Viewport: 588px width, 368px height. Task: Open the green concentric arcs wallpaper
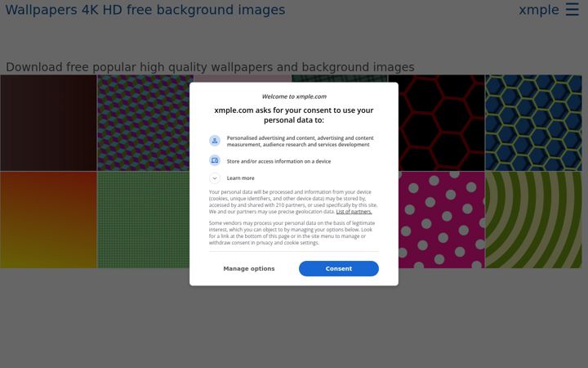(x=533, y=220)
